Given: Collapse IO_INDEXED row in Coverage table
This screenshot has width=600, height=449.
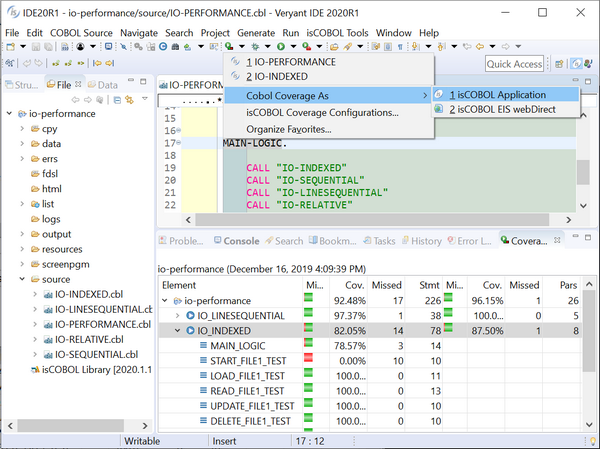Looking at the screenshot, I should (178, 330).
